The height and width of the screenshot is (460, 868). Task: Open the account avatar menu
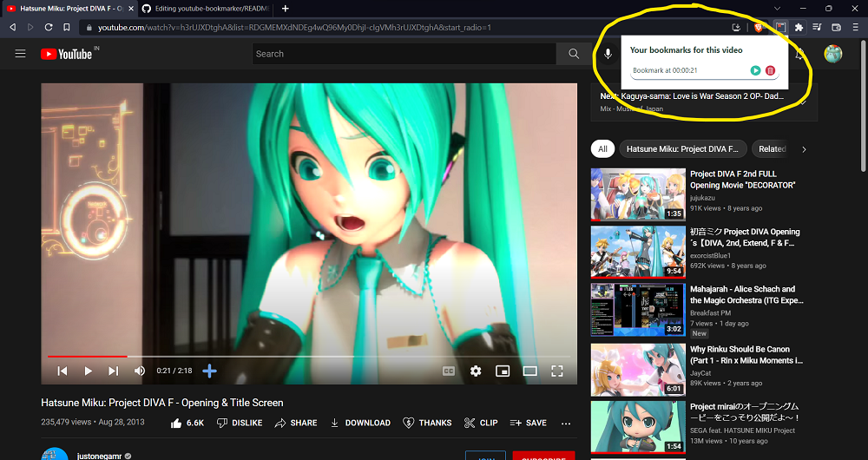coord(833,54)
